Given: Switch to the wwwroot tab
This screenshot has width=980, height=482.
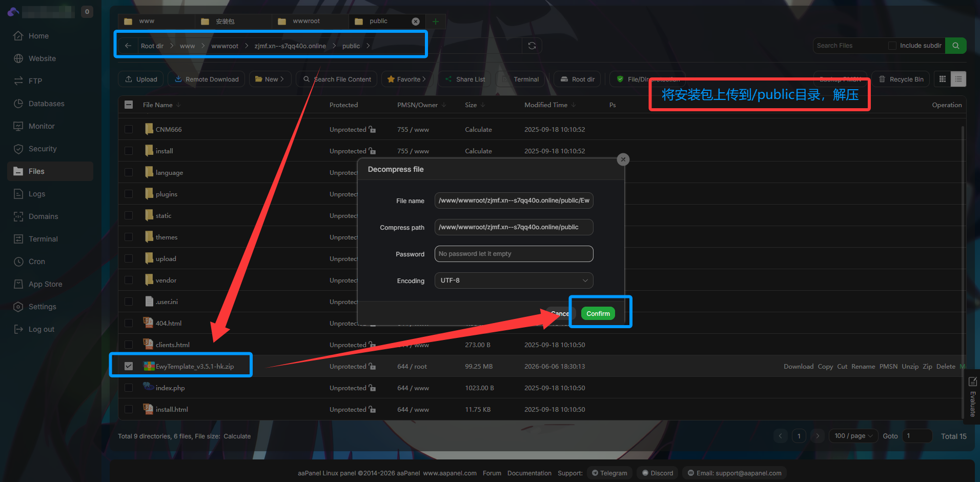Looking at the screenshot, I should [310, 21].
